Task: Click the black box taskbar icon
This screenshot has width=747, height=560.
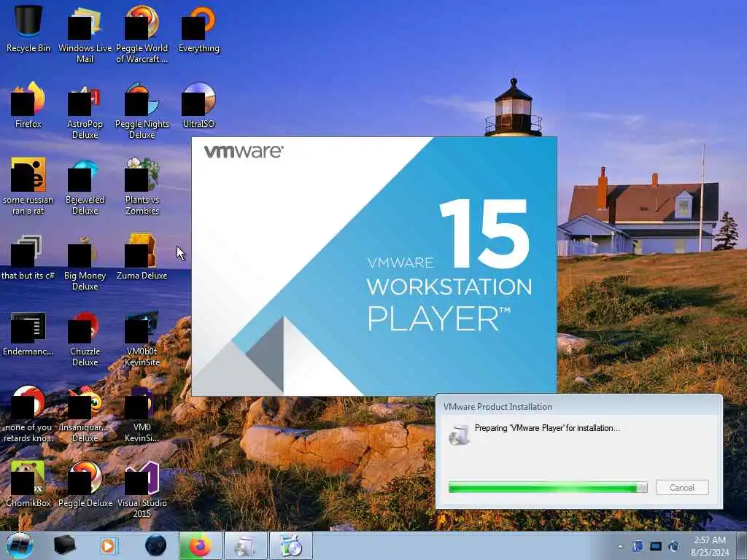Action: click(x=64, y=545)
